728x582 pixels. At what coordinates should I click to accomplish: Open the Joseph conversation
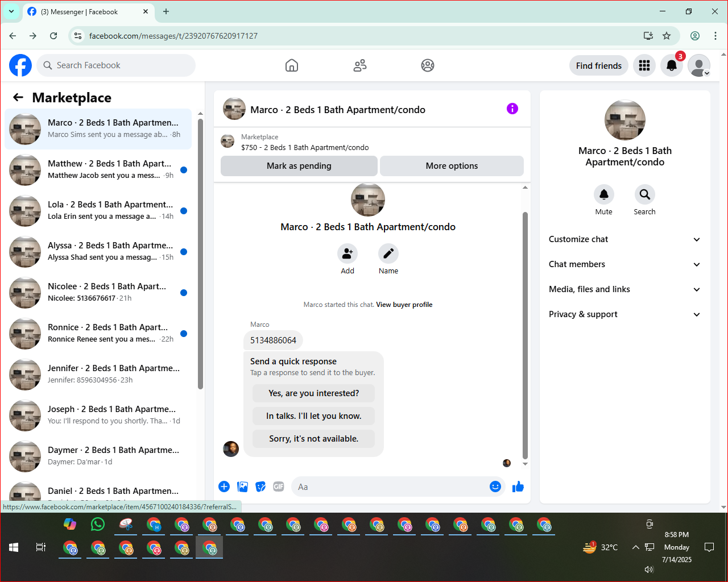coord(98,415)
